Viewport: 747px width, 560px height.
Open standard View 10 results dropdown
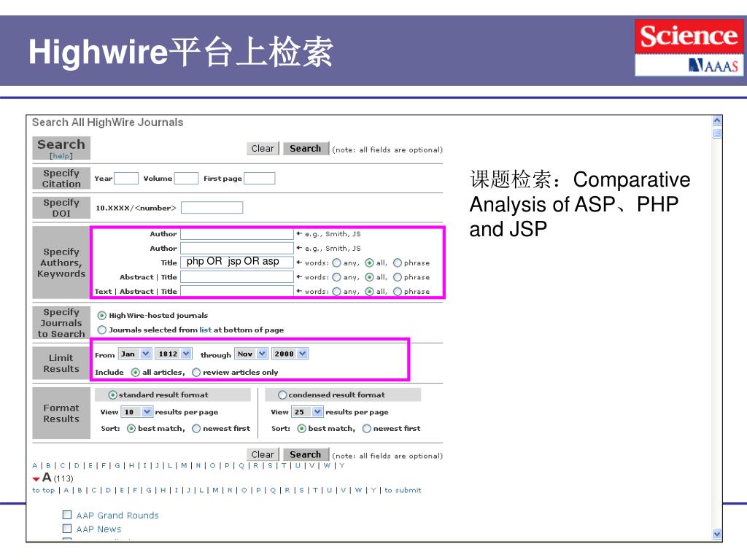(136, 412)
